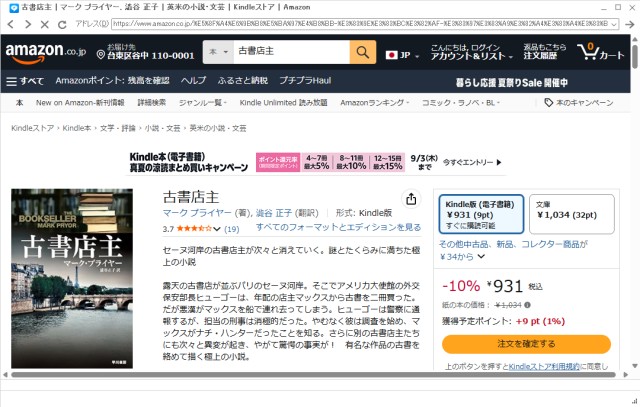
Task: Click the vertical scrollbar thumb
Action: (x=635, y=56)
